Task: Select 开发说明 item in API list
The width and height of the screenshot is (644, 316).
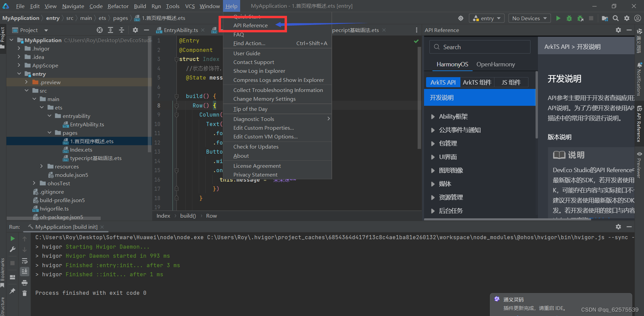Action: coord(480,98)
